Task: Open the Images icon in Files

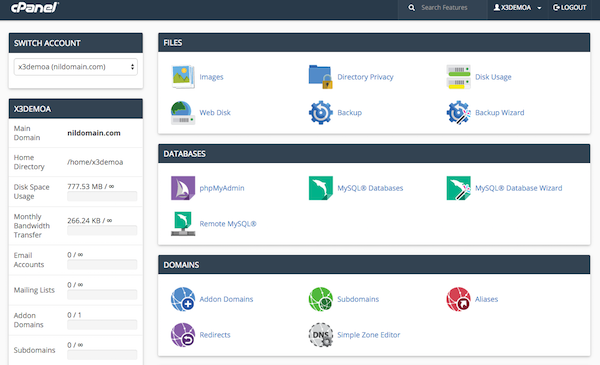Action: [183, 77]
